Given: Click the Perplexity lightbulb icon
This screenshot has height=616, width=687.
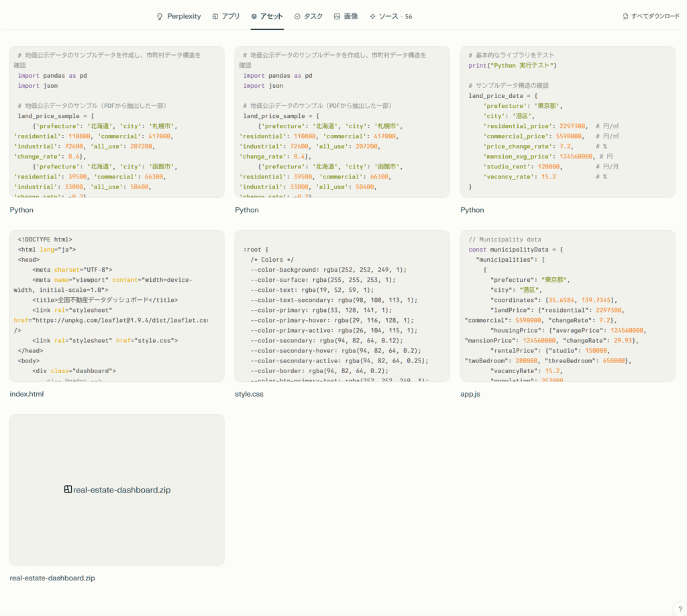Looking at the screenshot, I should point(160,16).
